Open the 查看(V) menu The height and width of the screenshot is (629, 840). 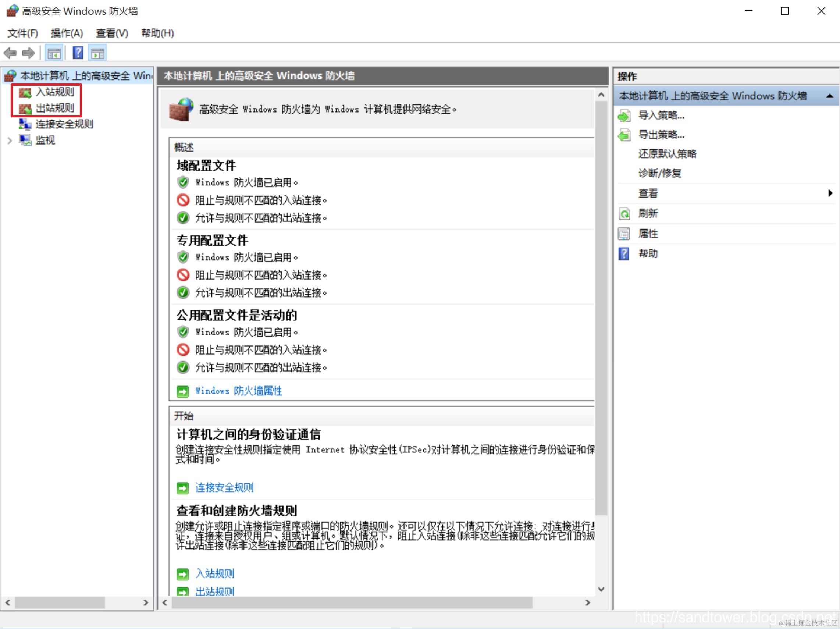(112, 33)
